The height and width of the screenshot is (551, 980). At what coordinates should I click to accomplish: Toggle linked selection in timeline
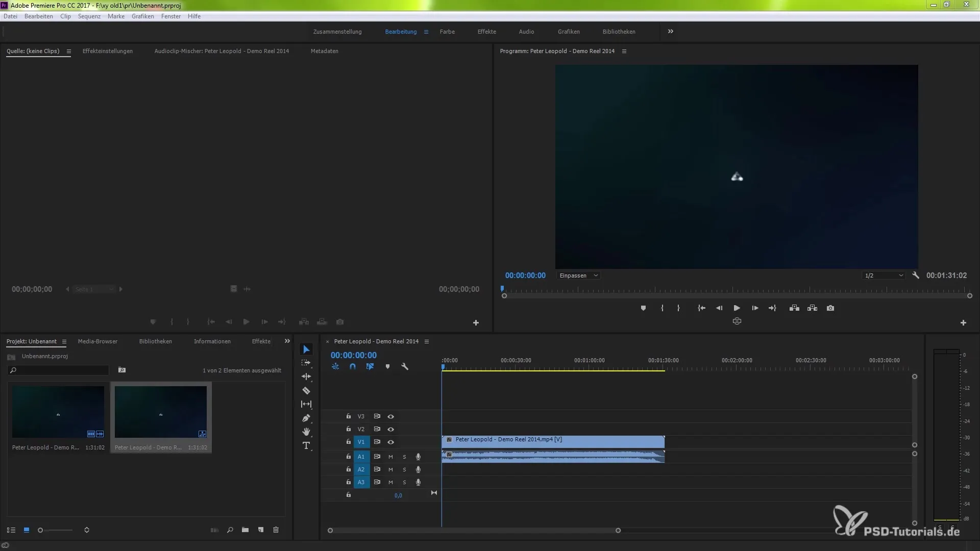click(x=370, y=367)
